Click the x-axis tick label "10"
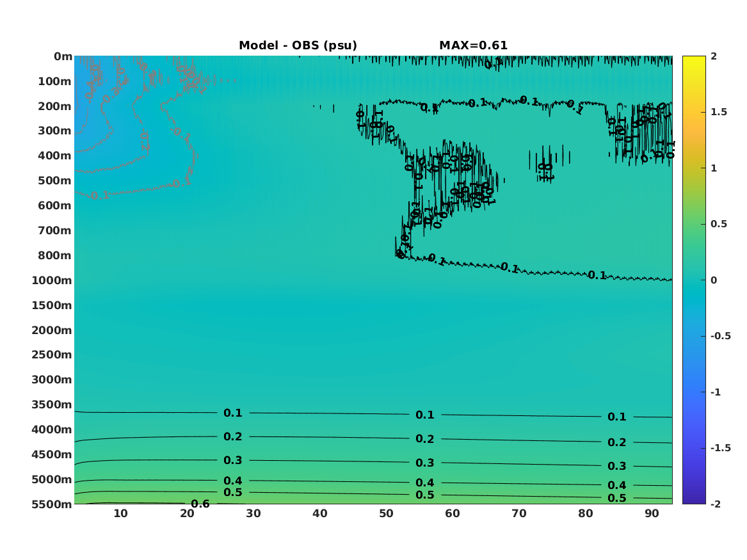The width and height of the screenshot is (747, 560). [x=120, y=513]
